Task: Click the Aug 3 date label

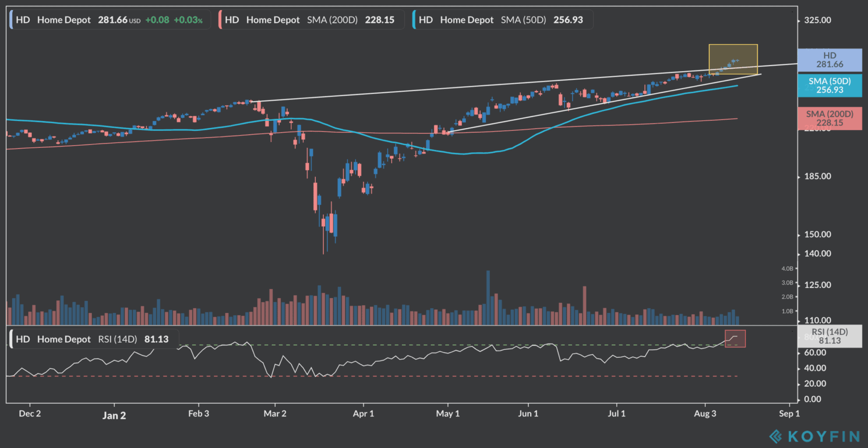Action: point(705,414)
